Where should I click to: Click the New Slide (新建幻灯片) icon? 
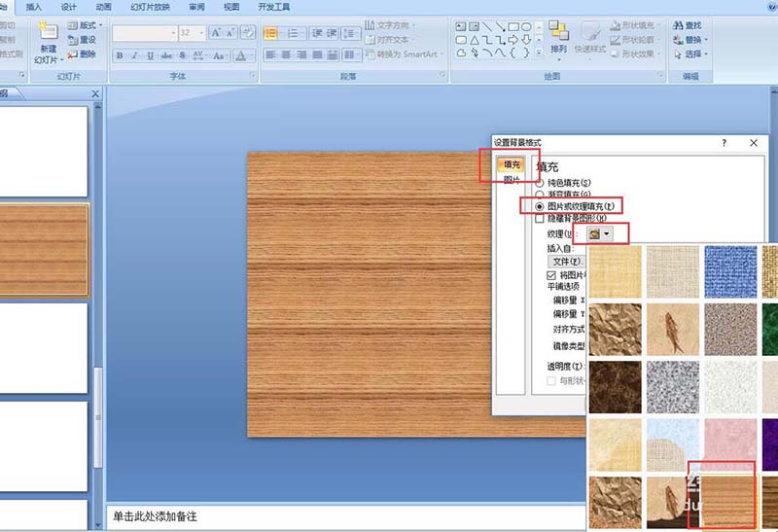48,32
